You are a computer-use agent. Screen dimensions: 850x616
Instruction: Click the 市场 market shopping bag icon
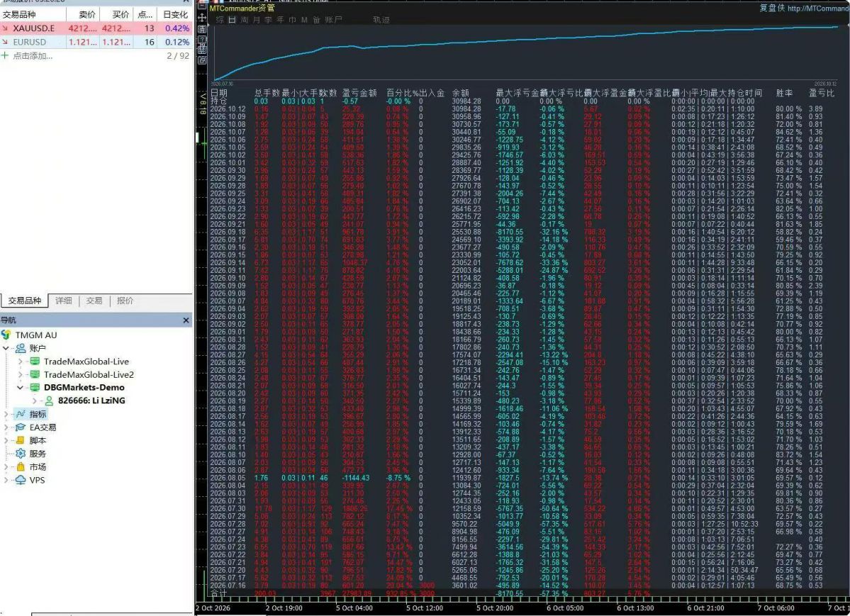click(21, 467)
